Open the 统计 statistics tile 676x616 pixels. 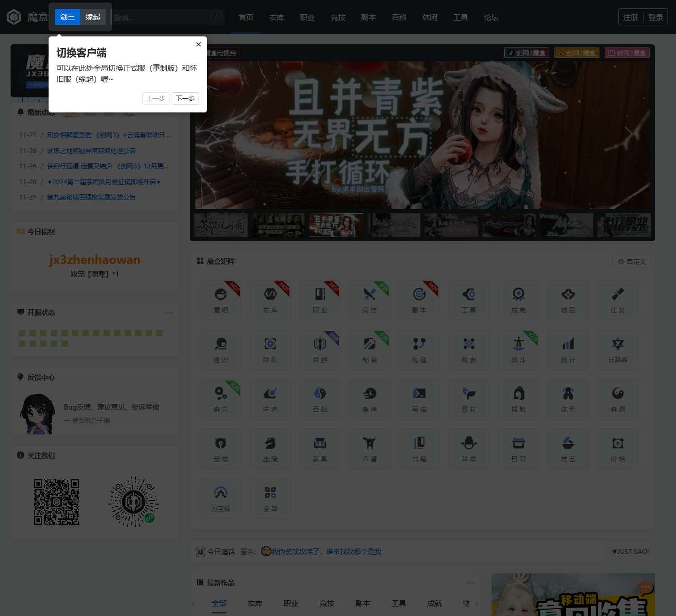pyautogui.click(x=568, y=349)
